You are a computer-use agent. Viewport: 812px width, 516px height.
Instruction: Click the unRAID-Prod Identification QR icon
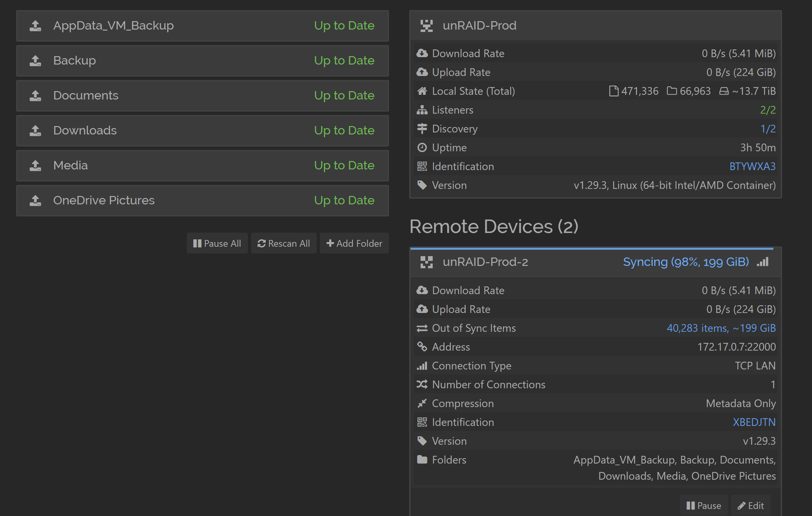click(x=422, y=166)
